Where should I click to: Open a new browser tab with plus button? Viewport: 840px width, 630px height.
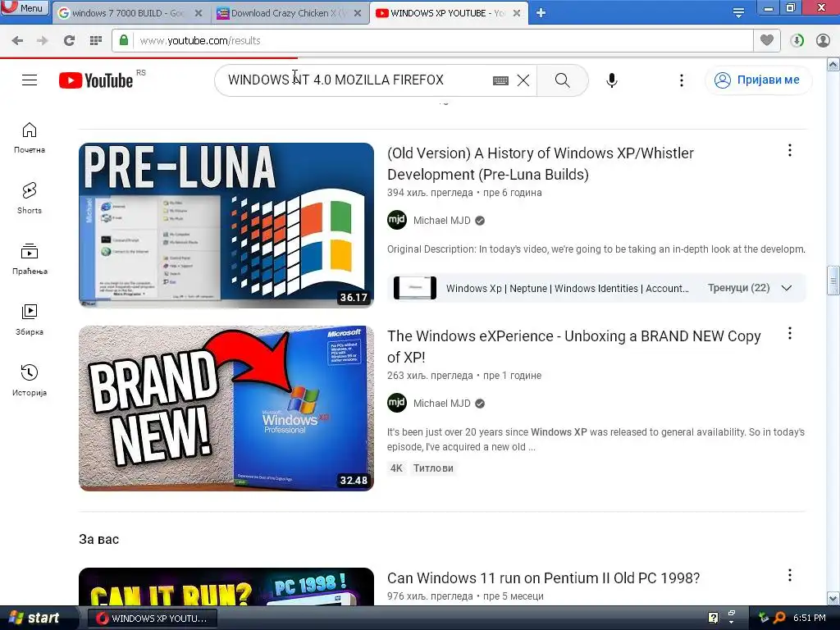541,13
